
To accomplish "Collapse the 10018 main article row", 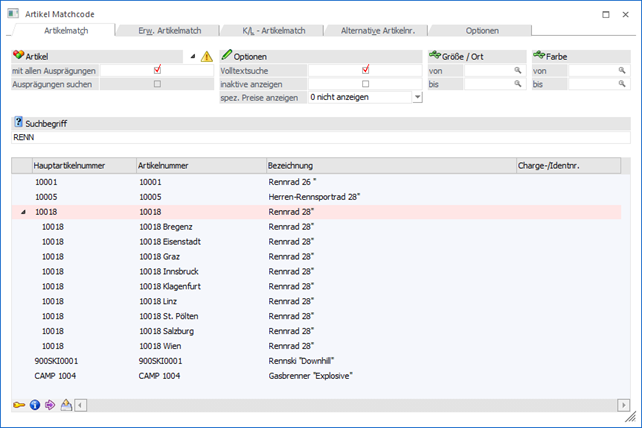I will (22, 212).
